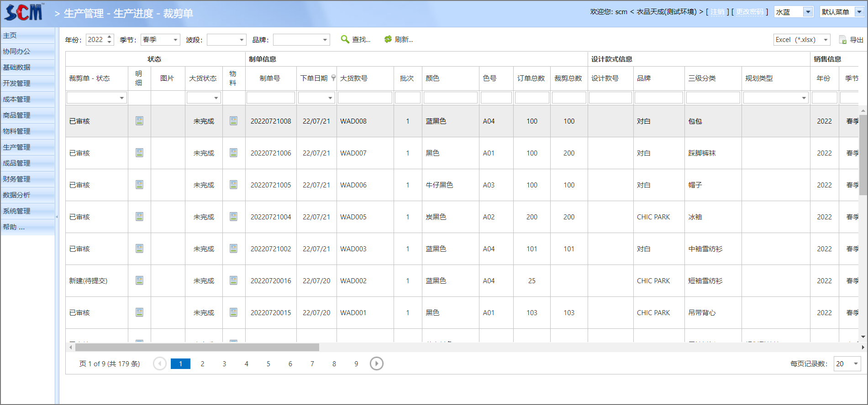Screen dimensions: 868x405
Task: Open the 品牌 brand dropdown
Action: (325, 40)
